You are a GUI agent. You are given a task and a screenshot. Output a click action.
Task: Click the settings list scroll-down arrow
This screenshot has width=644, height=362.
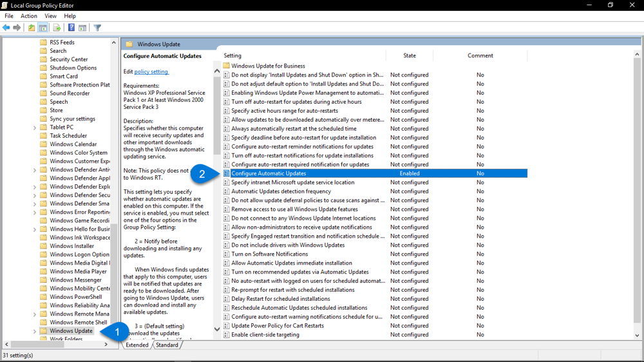click(637, 336)
